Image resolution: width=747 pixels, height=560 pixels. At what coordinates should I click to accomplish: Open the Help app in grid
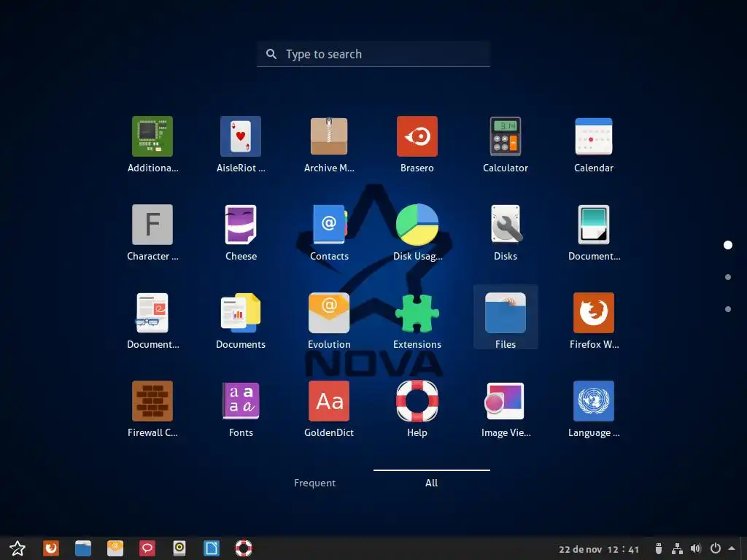[417, 409]
